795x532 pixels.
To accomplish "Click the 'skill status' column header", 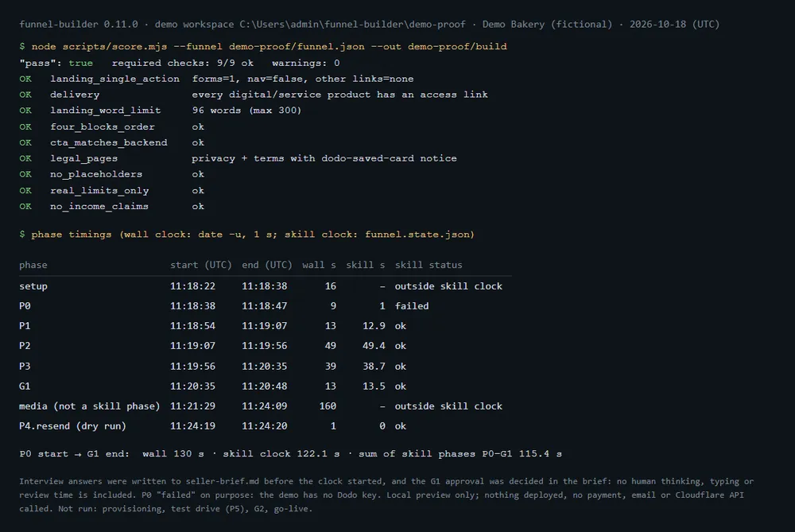I will tap(429, 265).
